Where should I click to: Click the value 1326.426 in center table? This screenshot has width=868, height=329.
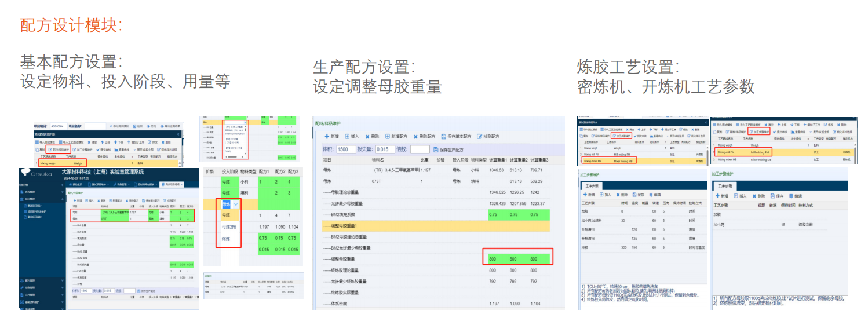pyautogui.click(x=497, y=203)
